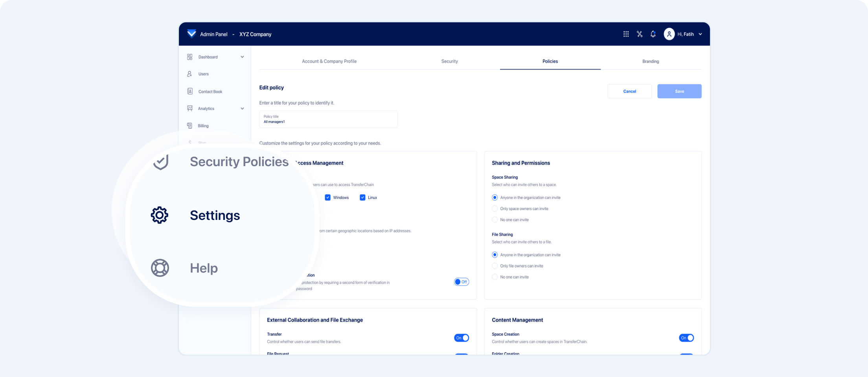Viewport: 868px width, 377px height.
Task: Turn off the Transfer toggle
Action: (x=461, y=338)
